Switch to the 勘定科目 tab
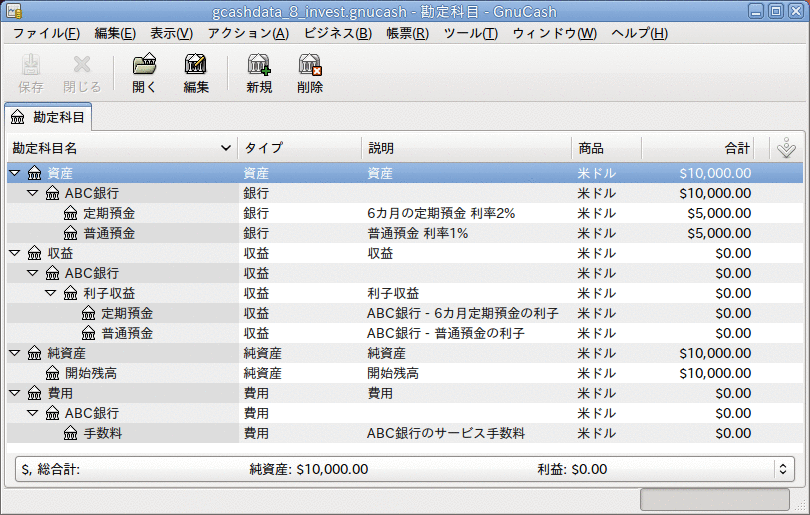The height and width of the screenshot is (515, 810). pos(48,117)
